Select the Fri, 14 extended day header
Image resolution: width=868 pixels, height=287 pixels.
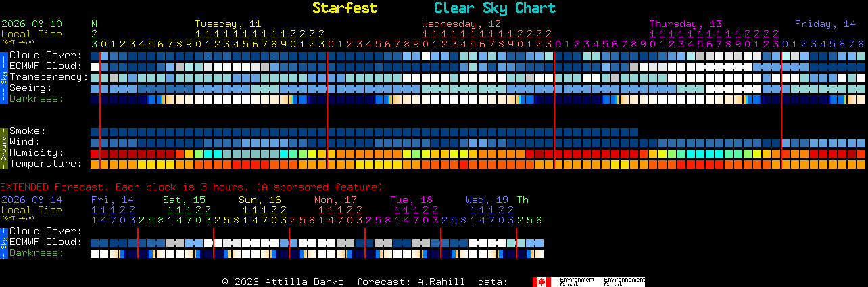tap(112, 200)
